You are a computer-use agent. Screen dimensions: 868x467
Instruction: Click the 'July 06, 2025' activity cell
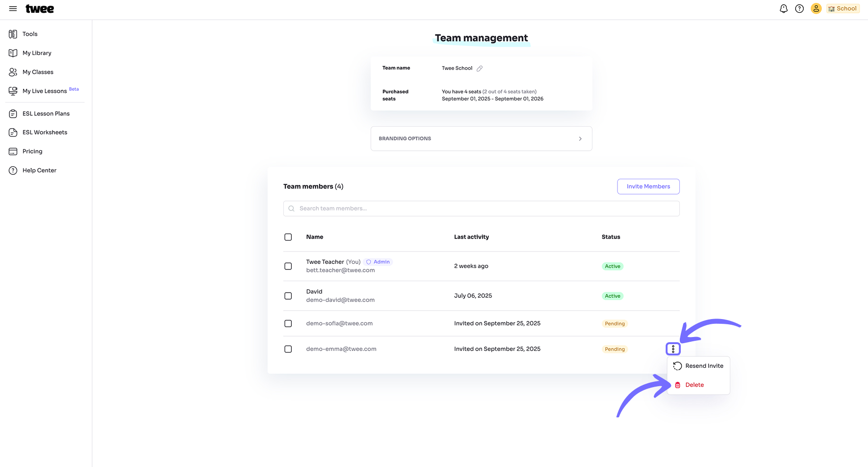[x=473, y=296]
